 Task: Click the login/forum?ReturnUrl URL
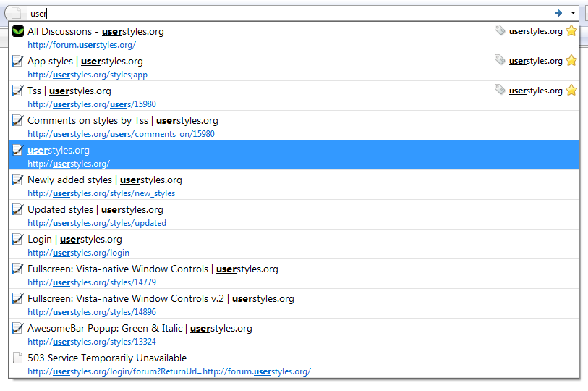click(169, 371)
